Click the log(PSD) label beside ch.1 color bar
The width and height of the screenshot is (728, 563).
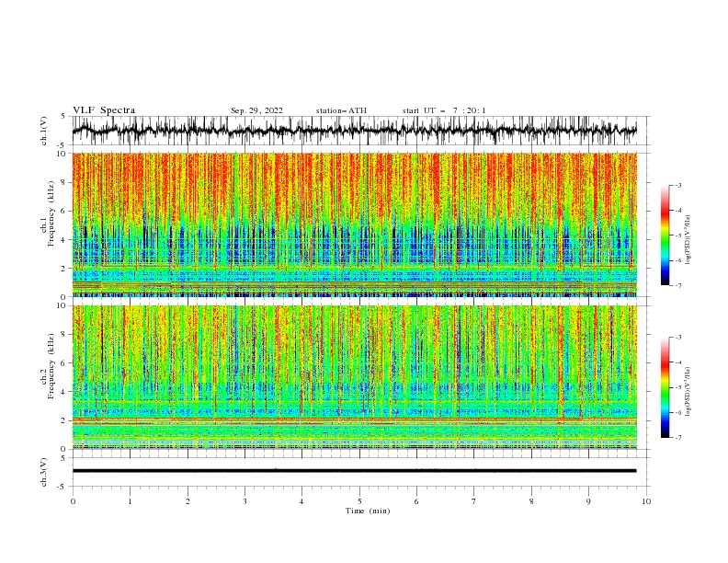click(x=688, y=240)
